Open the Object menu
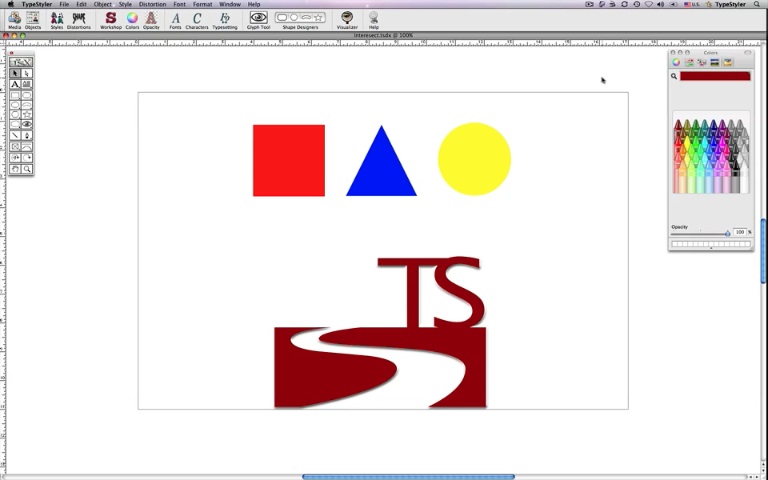The width and height of the screenshot is (768, 480). (102, 4)
